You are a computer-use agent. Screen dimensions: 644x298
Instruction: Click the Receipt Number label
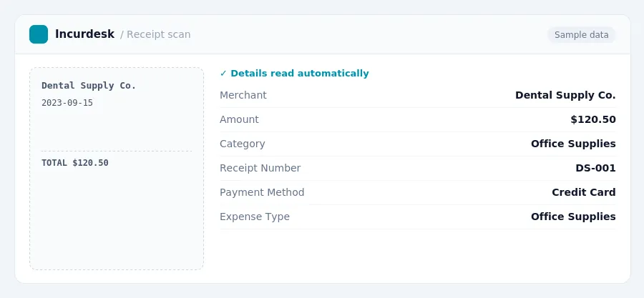click(x=260, y=168)
